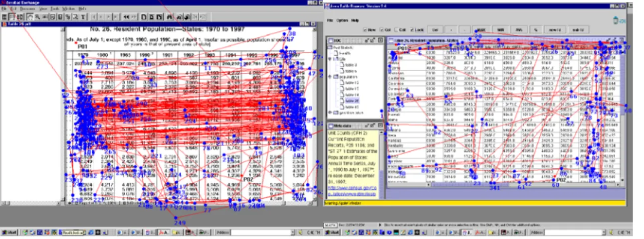Open Edit menu in Acrobat Exchange
This screenshot has width=644, height=239.
pyautogui.click(x=13, y=8)
